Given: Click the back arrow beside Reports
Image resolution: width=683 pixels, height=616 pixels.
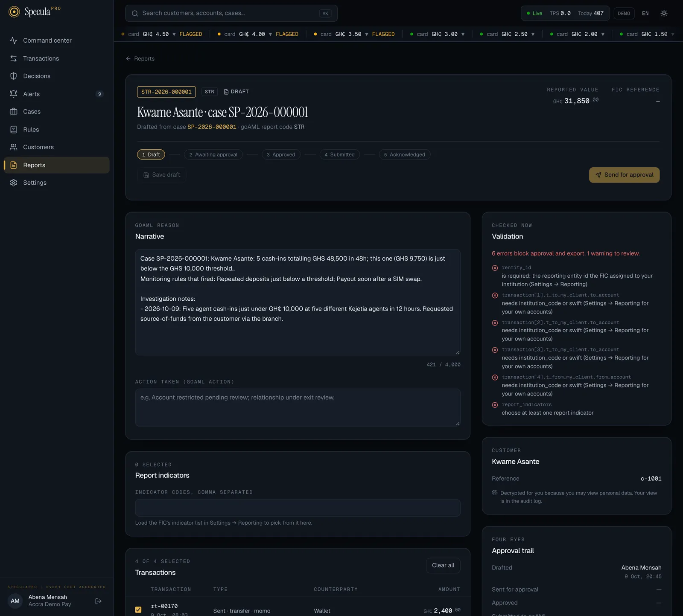Looking at the screenshot, I should [x=128, y=58].
